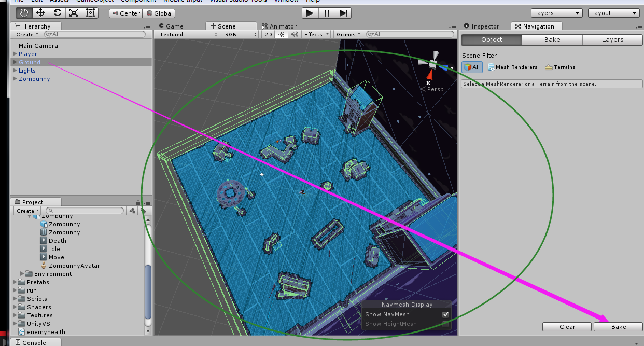Screen dimensions: 644x346
Task: Click the All scene filter button
Action: pyautogui.click(x=471, y=66)
